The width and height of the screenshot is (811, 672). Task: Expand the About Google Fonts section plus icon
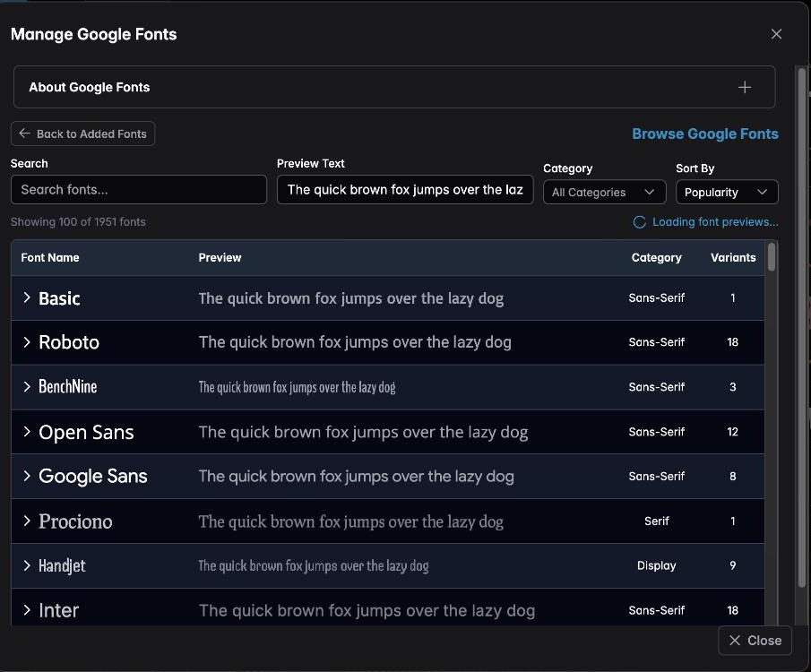point(745,88)
